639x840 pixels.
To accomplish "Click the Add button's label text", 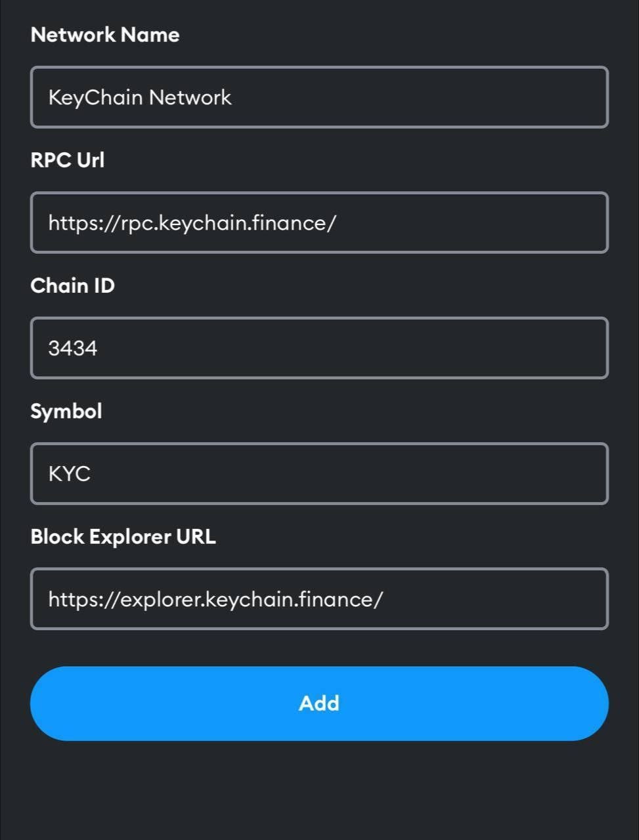I will (319, 703).
